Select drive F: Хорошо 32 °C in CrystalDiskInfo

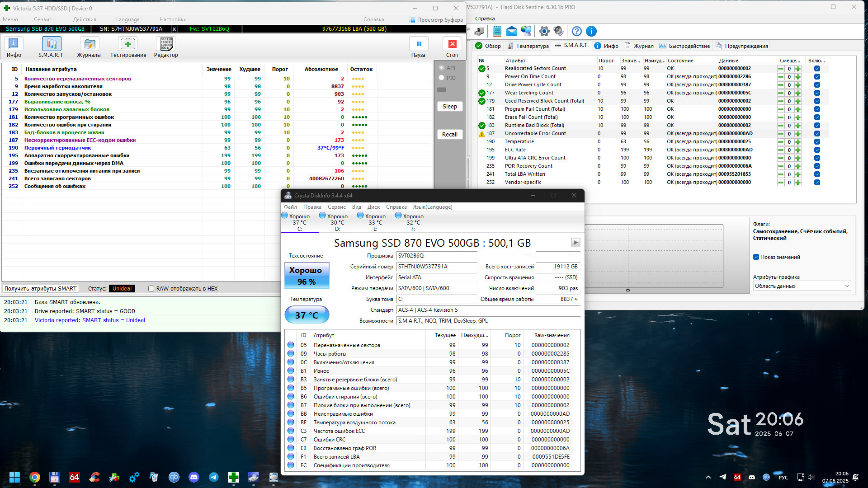pos(413,222)
